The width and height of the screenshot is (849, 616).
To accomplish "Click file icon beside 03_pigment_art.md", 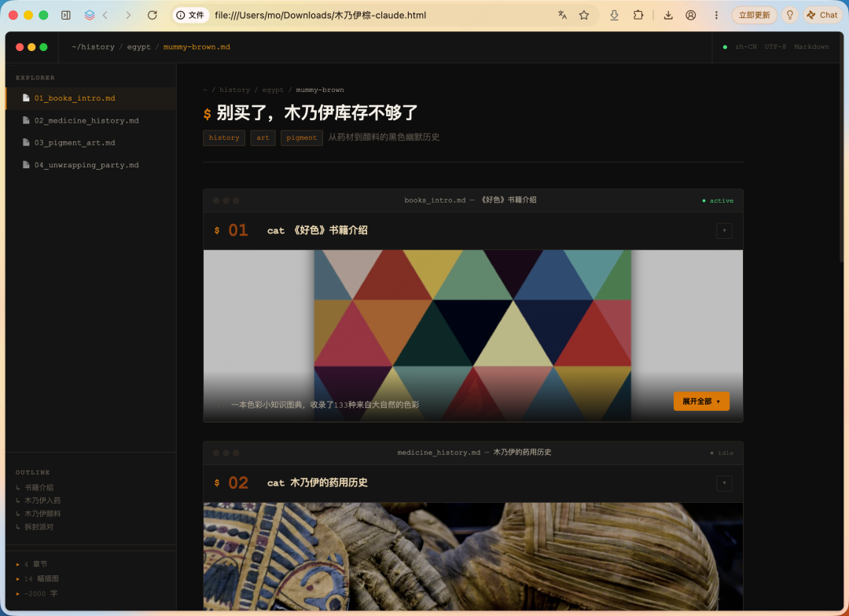I will tap(25, 142).
